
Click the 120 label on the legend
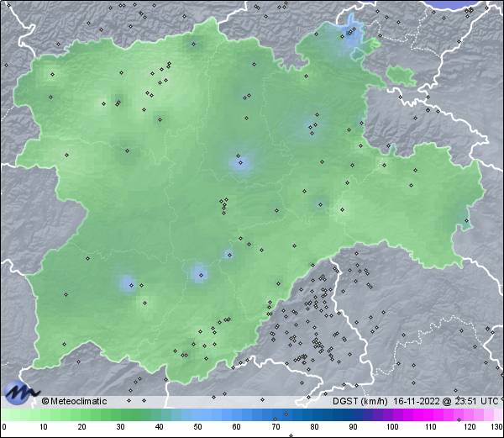coord(470,427)
